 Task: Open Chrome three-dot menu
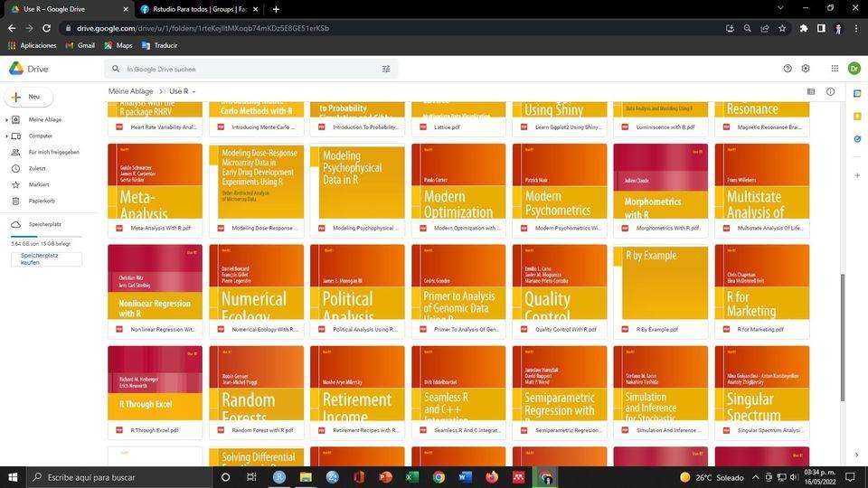pyautogui.click(x=856, y=28)
